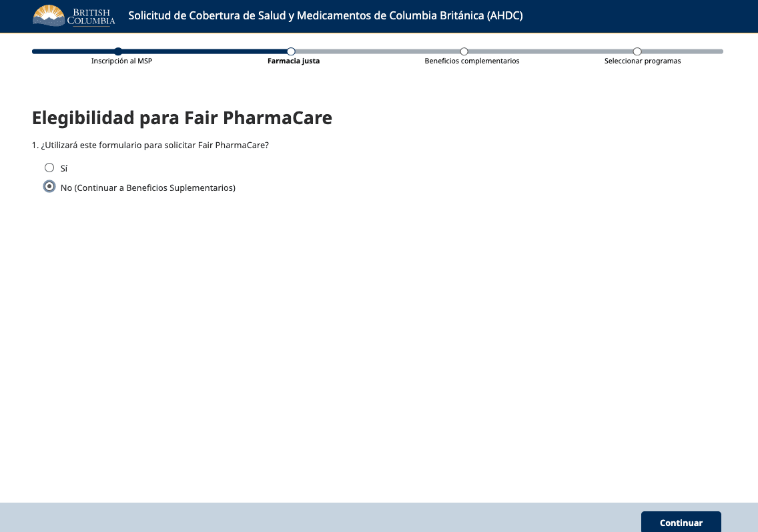Jump to the Seleccionar programas step label

[x=643, y=61]
